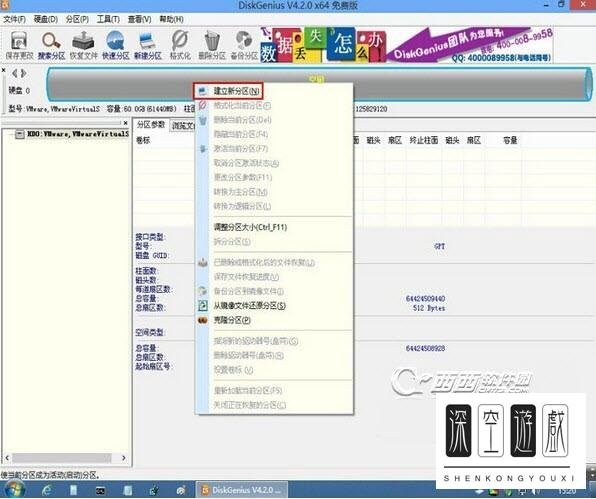596x499 pixels.
Task: Launch the 恢复文件 file recovery tool
Action: click(x=83, y=45)
